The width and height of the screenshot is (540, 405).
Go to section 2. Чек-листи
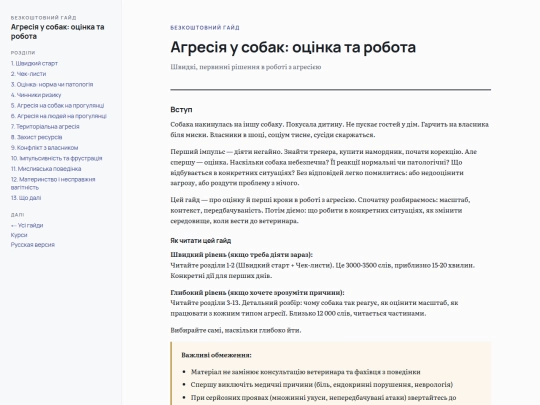pyautogui.click(x=28, y=74)
